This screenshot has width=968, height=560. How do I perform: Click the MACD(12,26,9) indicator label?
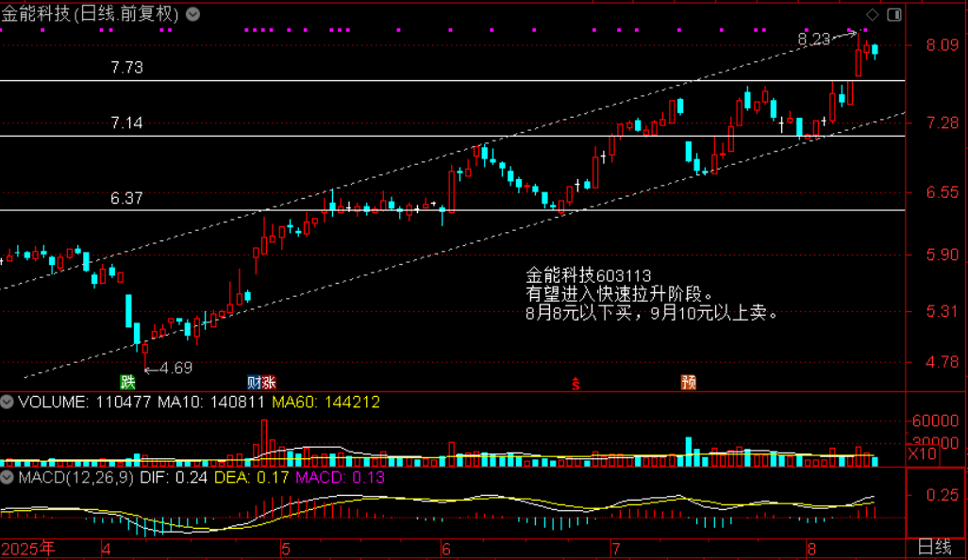[75, 477]
